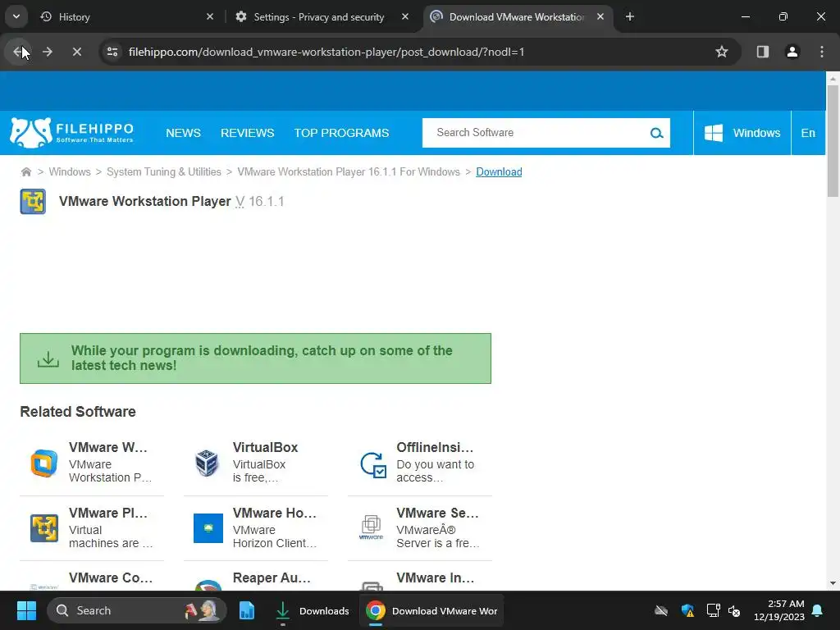This screenshot has width=840, height=630.
Task: Go to System Tuning & Utilities breadcrumb
Action: point(164,172)
